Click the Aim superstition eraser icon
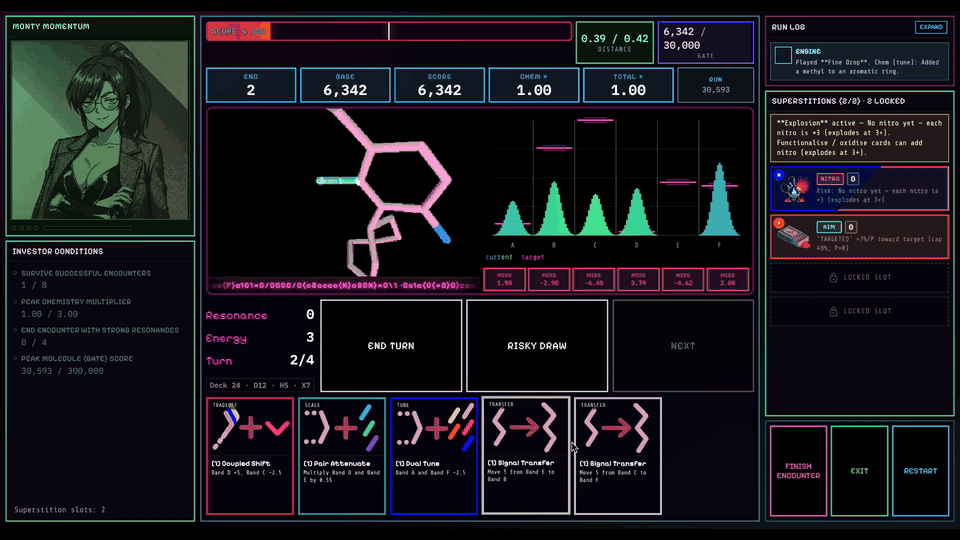The height and width of the screenshot is (540, 960). [x=795, y=238]
